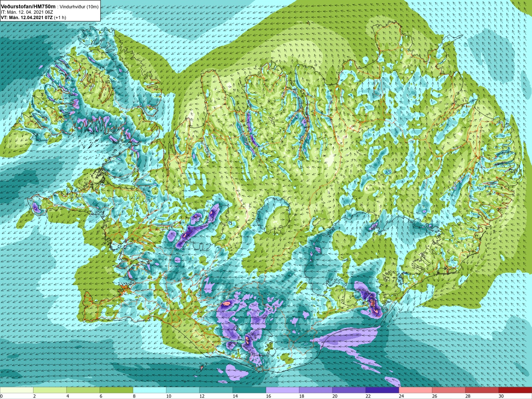
Task: Select the light green 2–4 legend swatch
Action: (50, 390)
